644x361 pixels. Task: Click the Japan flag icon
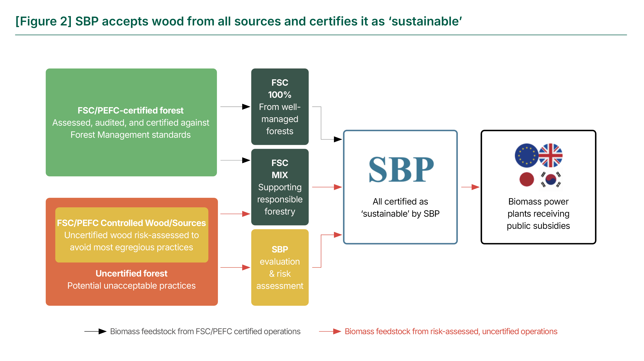[527, 179]
